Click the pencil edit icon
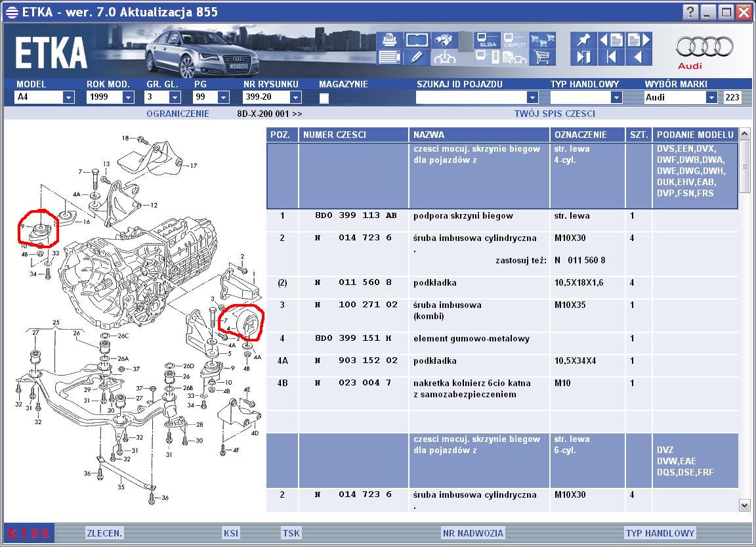The width and height of the screenshot is (756, 547). coord(417,57)
